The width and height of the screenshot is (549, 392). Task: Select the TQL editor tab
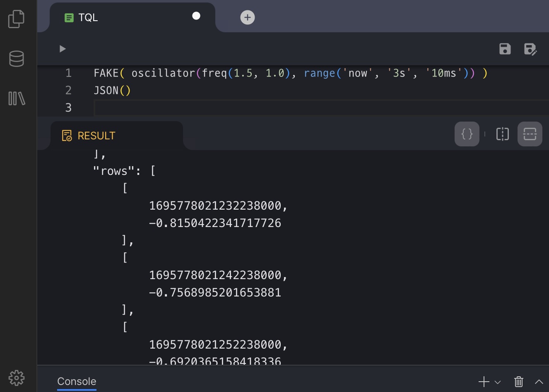click(88, 17)
